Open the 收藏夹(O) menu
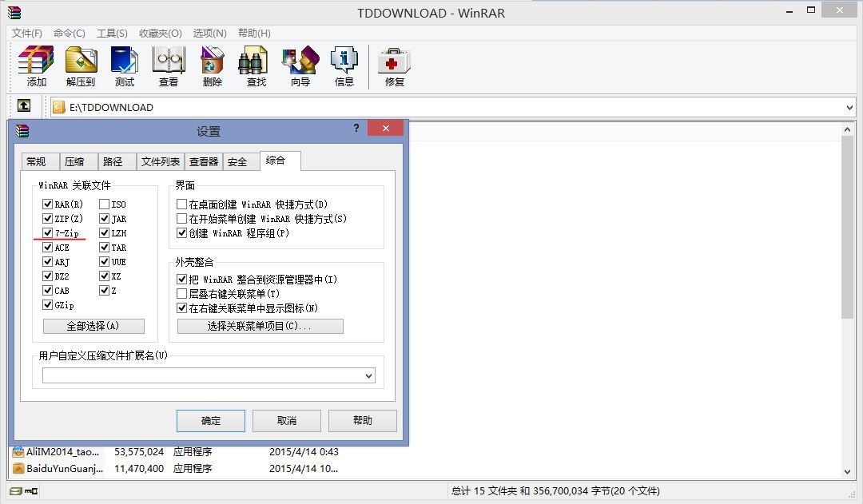The width and height of the screenshot is (863, 504). pos(160,33)
